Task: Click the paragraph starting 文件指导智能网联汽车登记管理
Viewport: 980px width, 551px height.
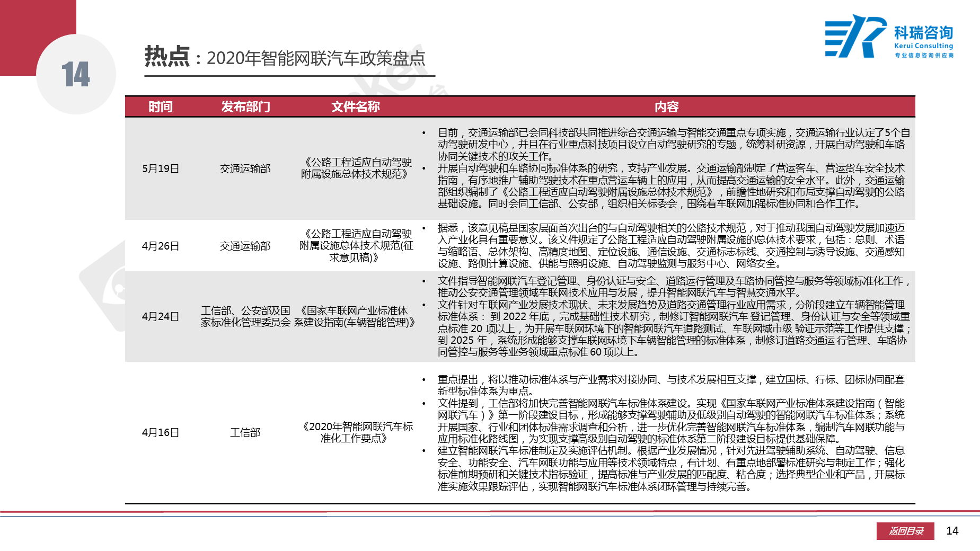Action: [673, 287]
